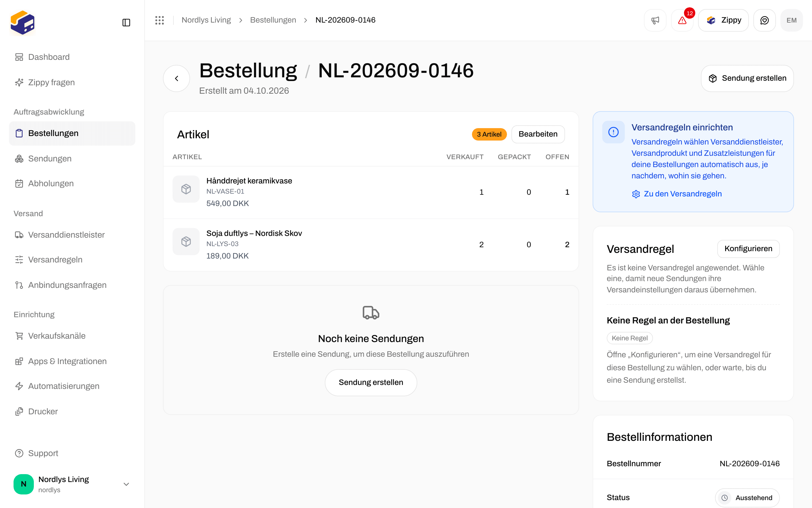Click Soja duftlys – Nordisk Skov item name
The image size is (812, 508).
point(254,233)
